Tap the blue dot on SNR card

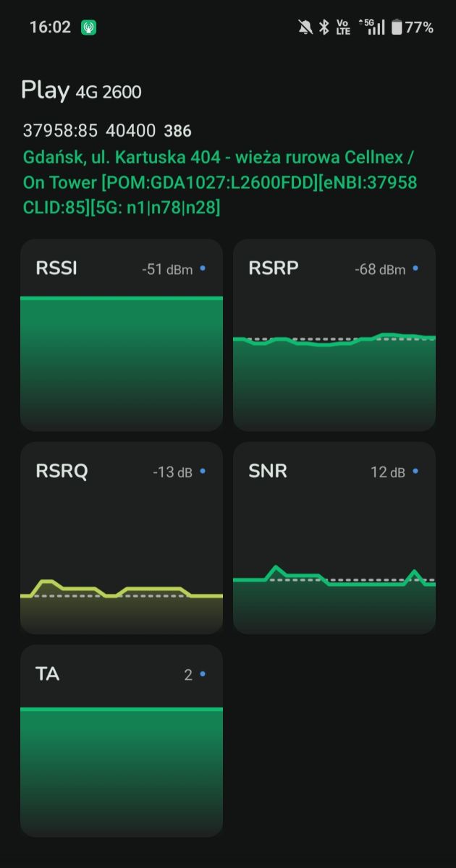415,471
